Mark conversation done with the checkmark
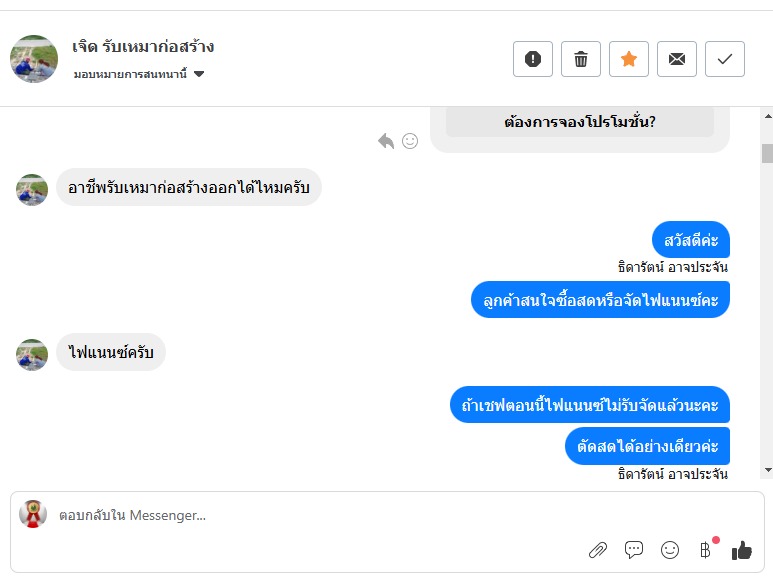 click(725, 59)
